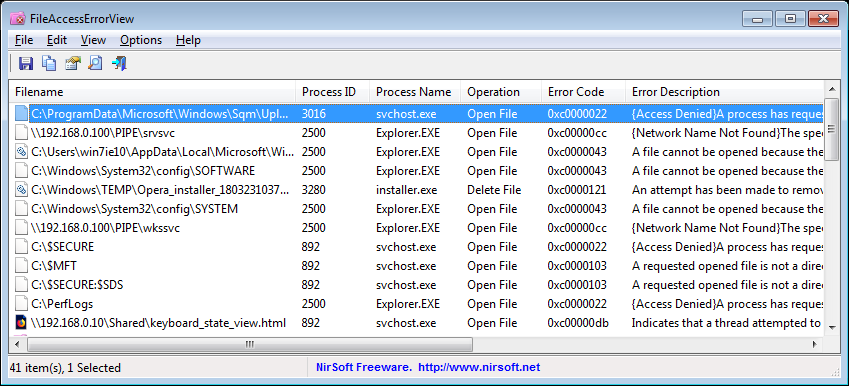Screen dimensions: 849x386
Task: Open the Options menu
Action: pos(141,40)
